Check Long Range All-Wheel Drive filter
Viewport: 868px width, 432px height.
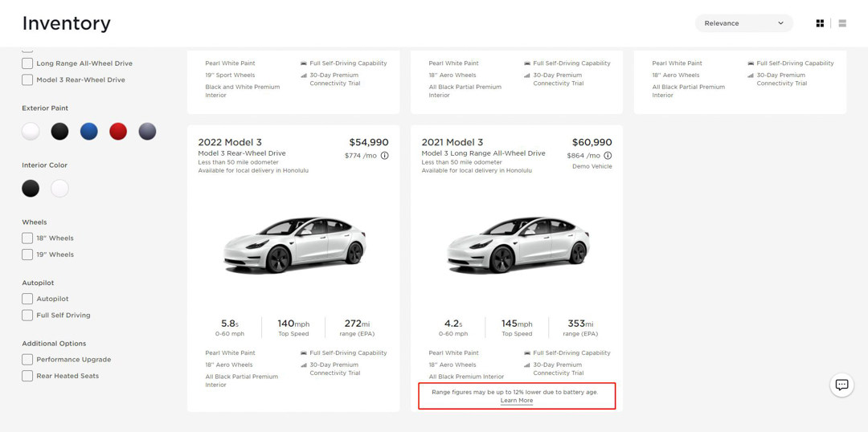pos(27,63)
